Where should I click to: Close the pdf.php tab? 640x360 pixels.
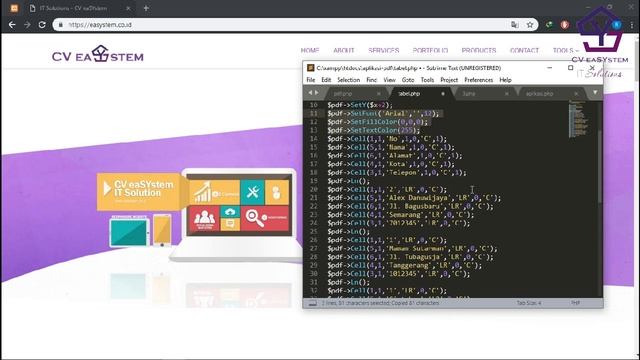click(378, 94)
